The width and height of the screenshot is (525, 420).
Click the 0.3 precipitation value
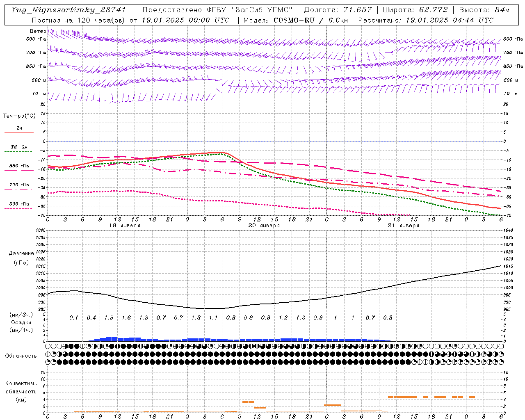point(388,317)
